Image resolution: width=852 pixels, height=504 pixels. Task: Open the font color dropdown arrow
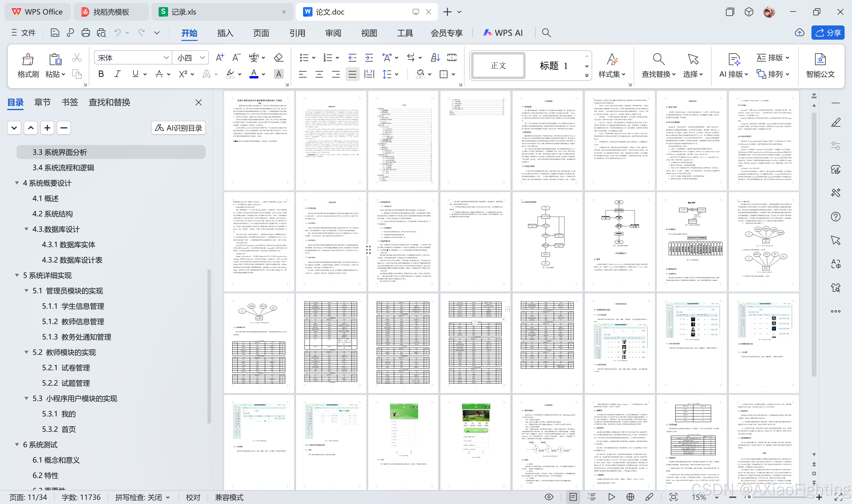pyautogui.click(x=263, y=74)
